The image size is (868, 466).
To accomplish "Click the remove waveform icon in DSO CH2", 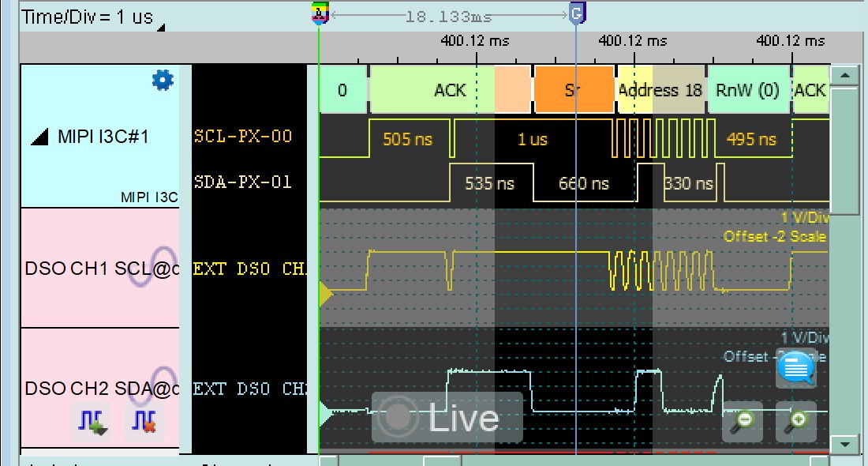I will pyautogui.click(x=144, y=423).
